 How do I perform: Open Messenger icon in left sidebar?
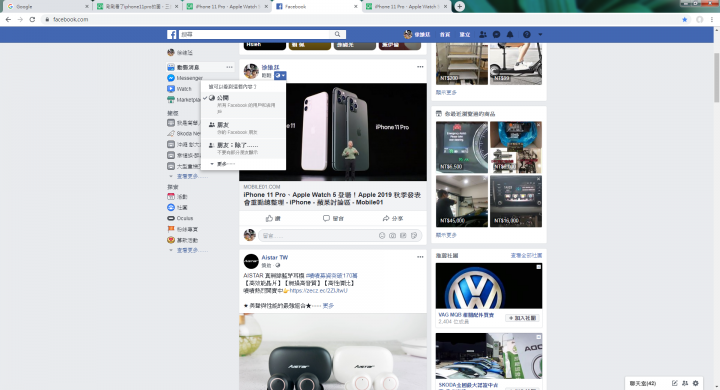click(171, 78)
